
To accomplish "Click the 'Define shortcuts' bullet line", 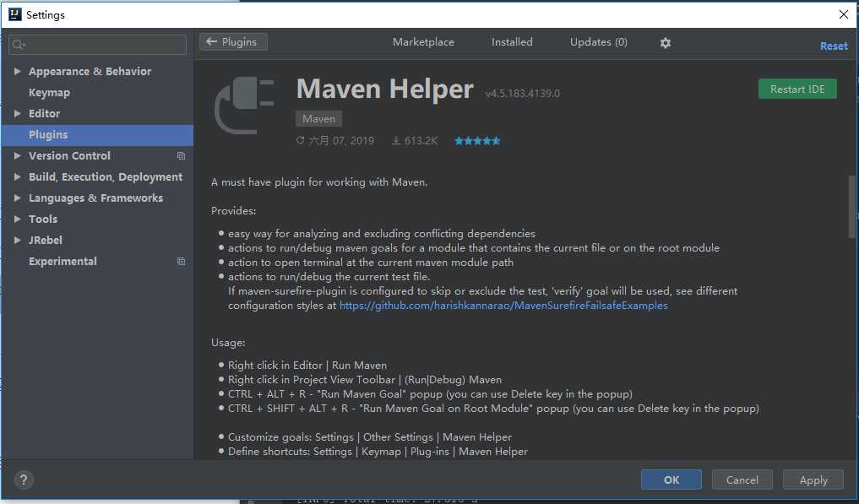I will pos(378,452).
